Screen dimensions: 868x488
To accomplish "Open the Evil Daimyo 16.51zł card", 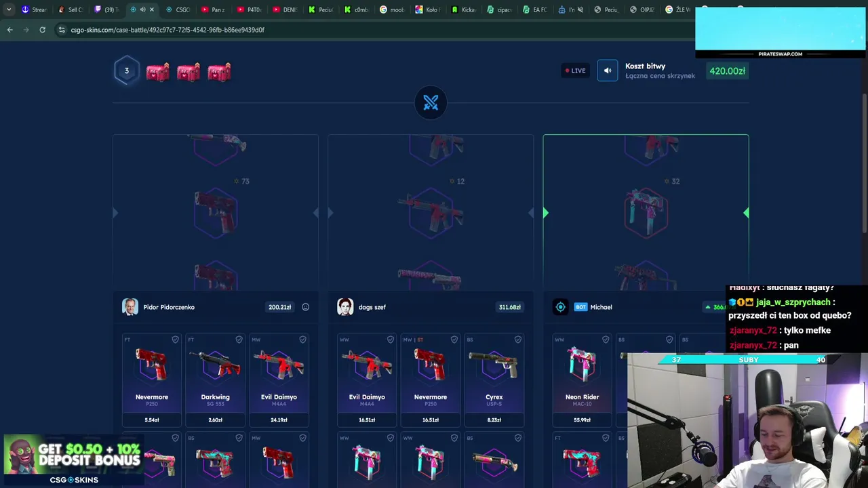I will (x=367, y=380).
